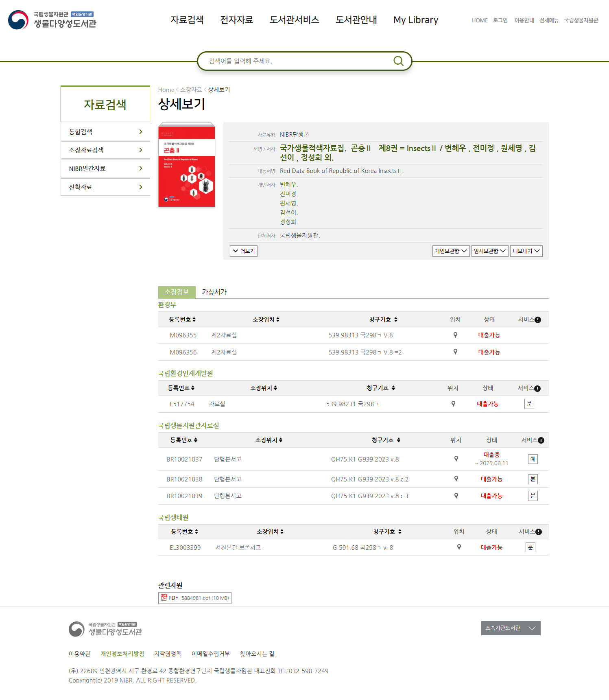
Task: Open the PDF 5884981.pdf file
Action: [194, 598]
